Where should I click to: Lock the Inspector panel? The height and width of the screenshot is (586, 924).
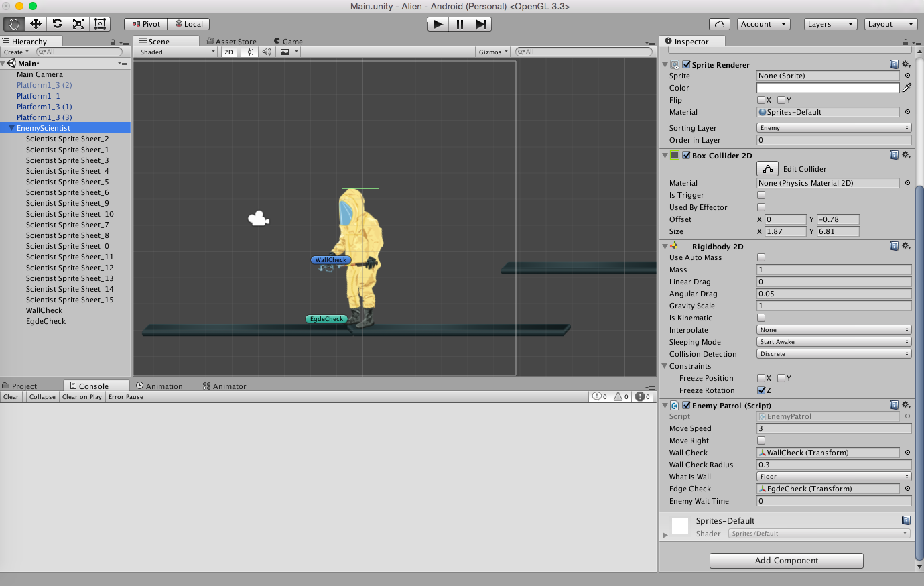point(905,42)
